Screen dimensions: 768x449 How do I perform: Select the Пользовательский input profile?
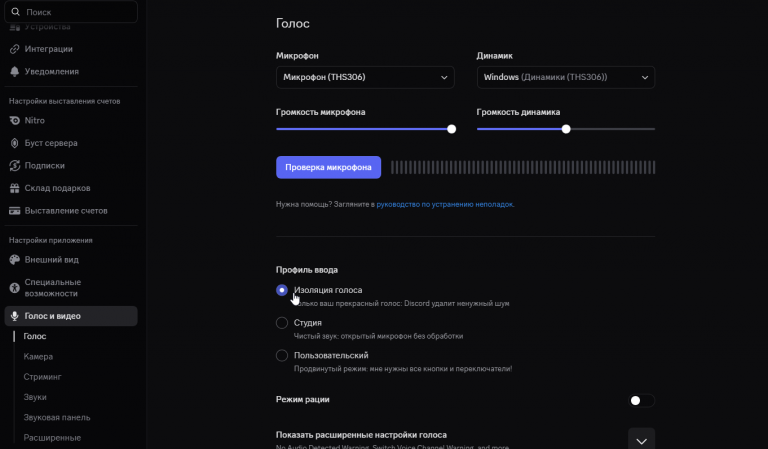tap(282, 355)
